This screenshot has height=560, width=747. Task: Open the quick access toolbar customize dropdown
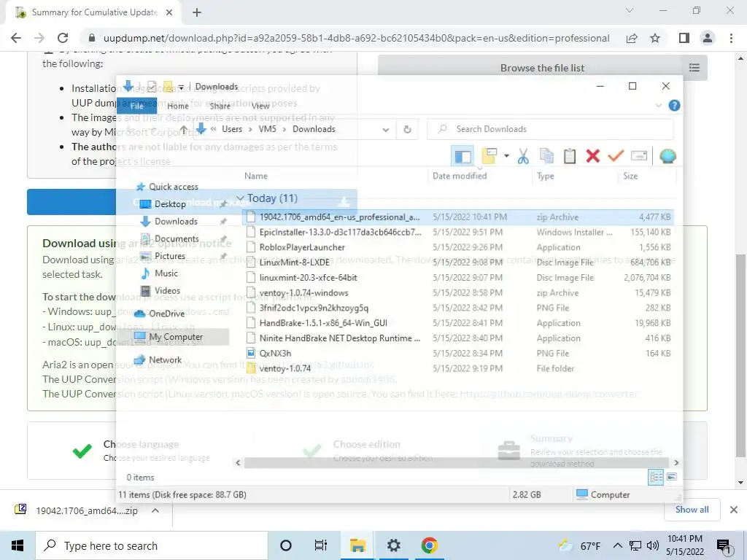tap(182, 87)
